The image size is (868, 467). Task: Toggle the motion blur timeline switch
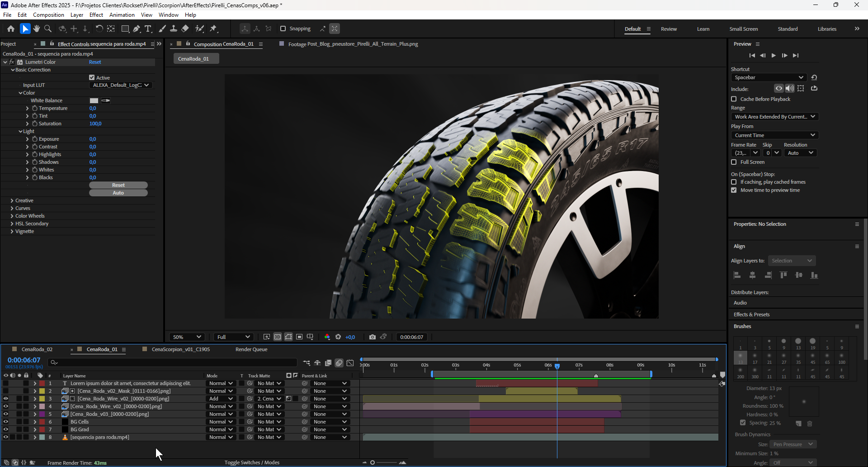tap(339, 362)
